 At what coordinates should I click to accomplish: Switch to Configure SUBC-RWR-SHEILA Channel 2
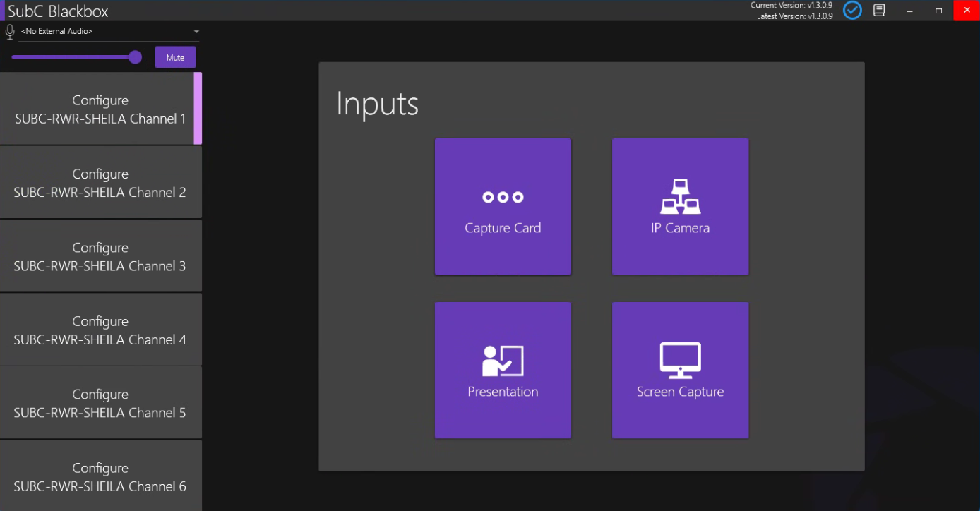coord(100,183)
